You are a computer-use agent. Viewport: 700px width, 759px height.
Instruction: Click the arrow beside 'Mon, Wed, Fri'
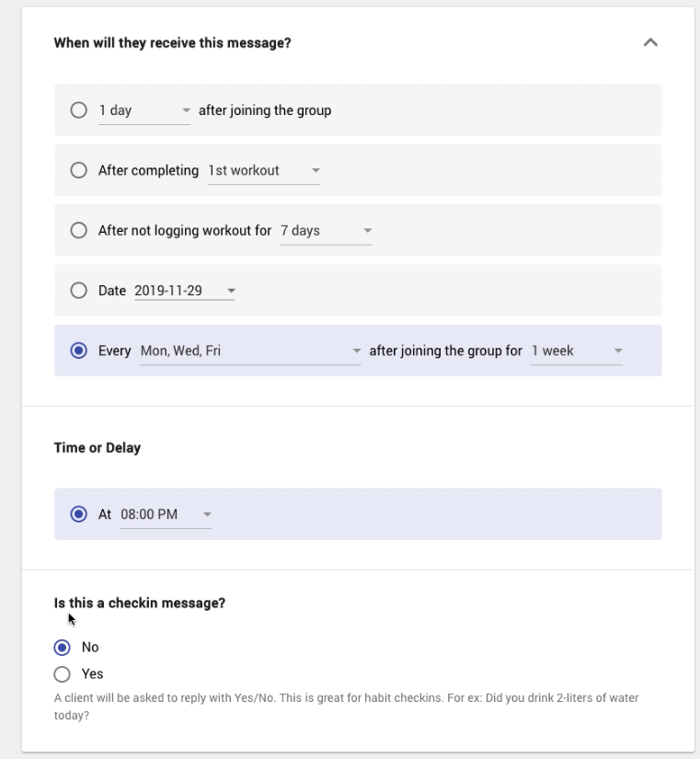[356, 351]
